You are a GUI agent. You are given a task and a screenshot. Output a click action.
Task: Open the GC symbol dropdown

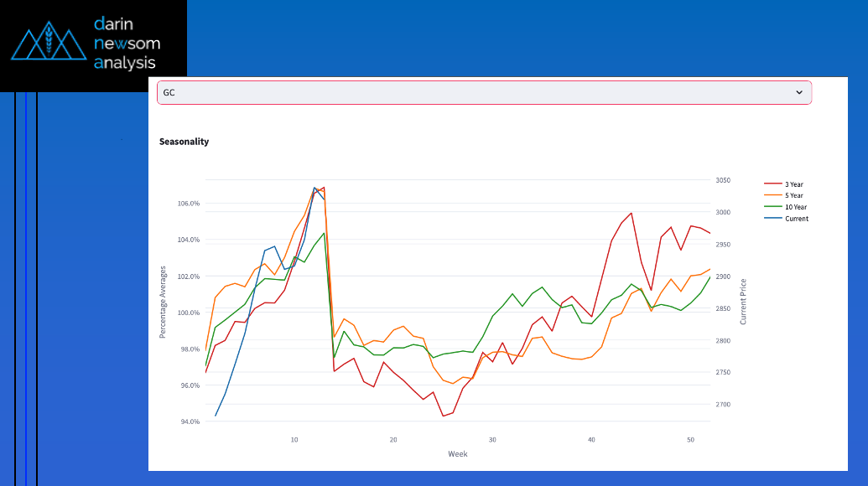484,93
